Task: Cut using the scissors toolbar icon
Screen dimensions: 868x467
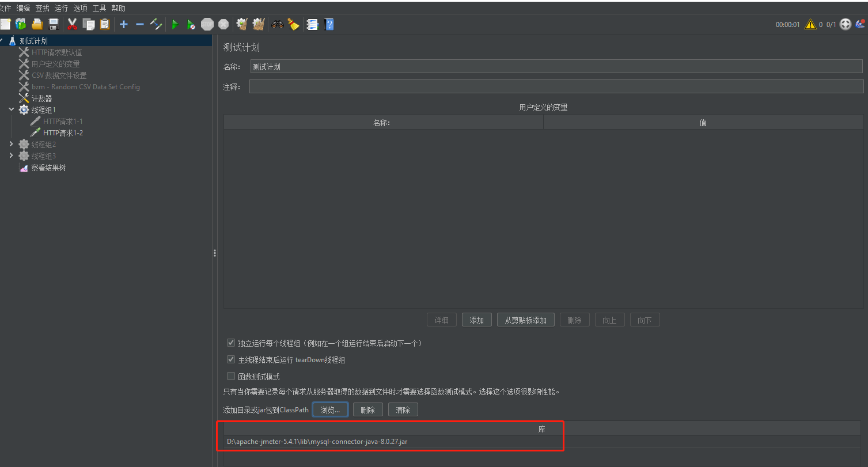Action: [72, 24]
